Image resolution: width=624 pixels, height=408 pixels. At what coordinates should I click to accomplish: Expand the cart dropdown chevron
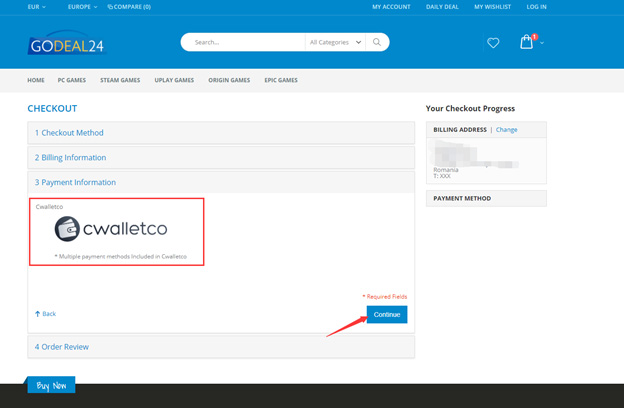[x=542, y=43]
